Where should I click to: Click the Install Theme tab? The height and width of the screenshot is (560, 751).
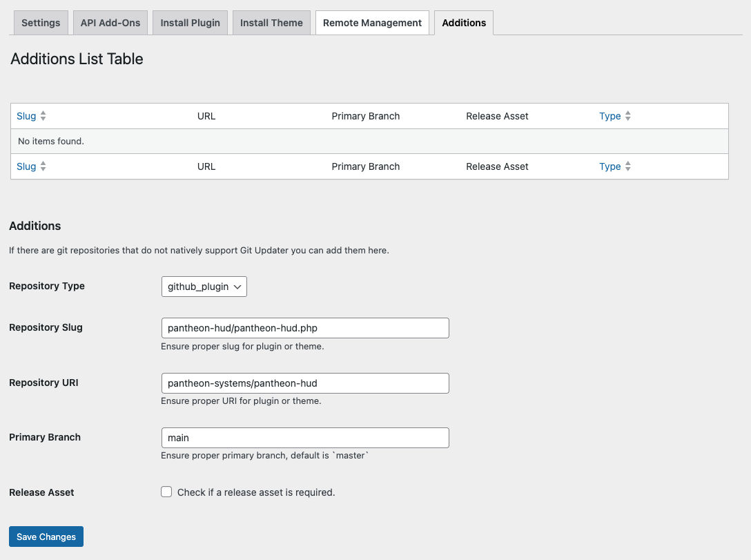271,22
